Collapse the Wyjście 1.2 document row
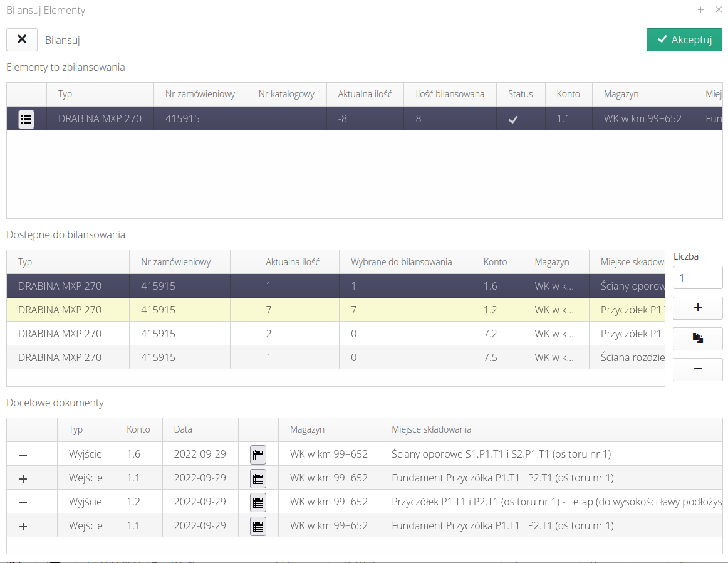This screenshot has width=728, height=563. (23, 502)
